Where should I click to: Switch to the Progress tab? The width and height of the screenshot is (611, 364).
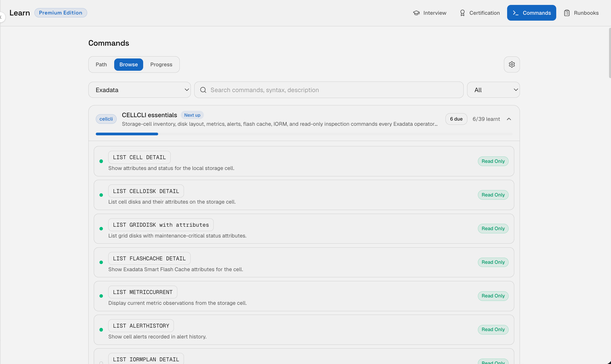pyautogui.click(x=161, y=65)
